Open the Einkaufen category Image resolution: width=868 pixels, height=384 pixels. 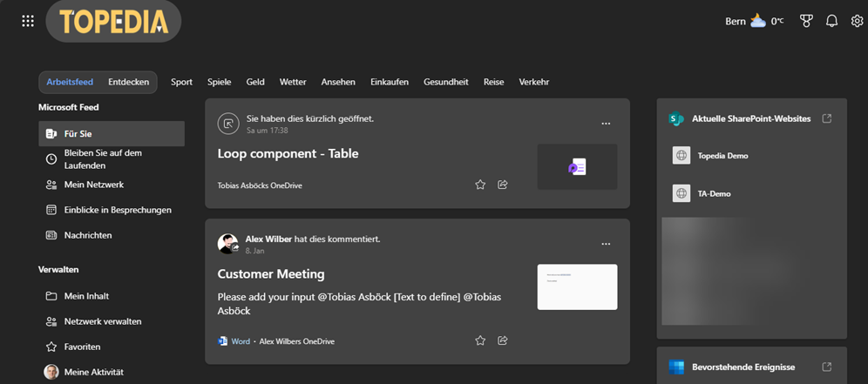click(x=390, y=82)
